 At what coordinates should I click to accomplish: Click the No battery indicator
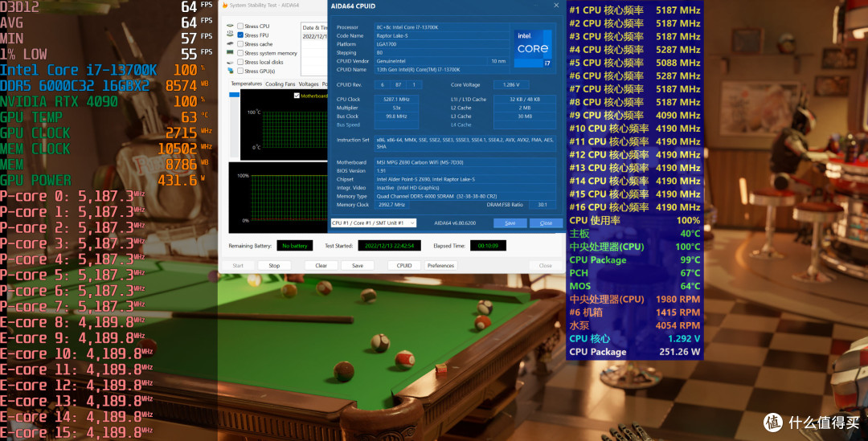tap(294, 246)
